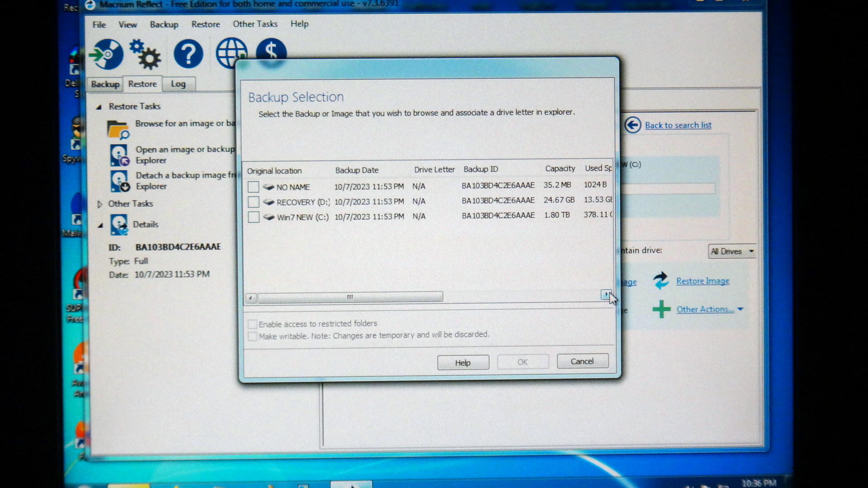The height and width of the screenshot is (488, 868).
Task: Click the taskbar clock showing 10:36 PM
Action: (759, 483)
